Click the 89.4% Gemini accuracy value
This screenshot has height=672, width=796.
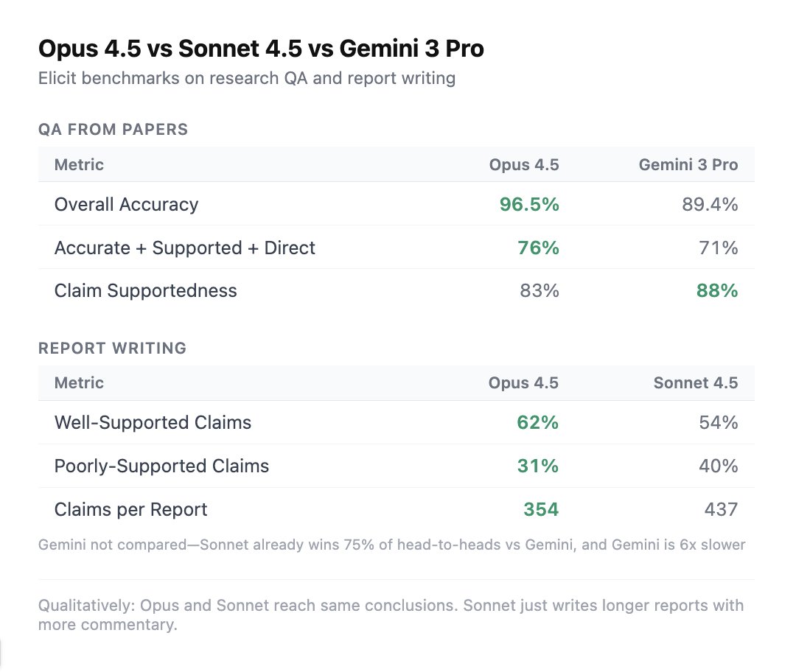point(709,204)
